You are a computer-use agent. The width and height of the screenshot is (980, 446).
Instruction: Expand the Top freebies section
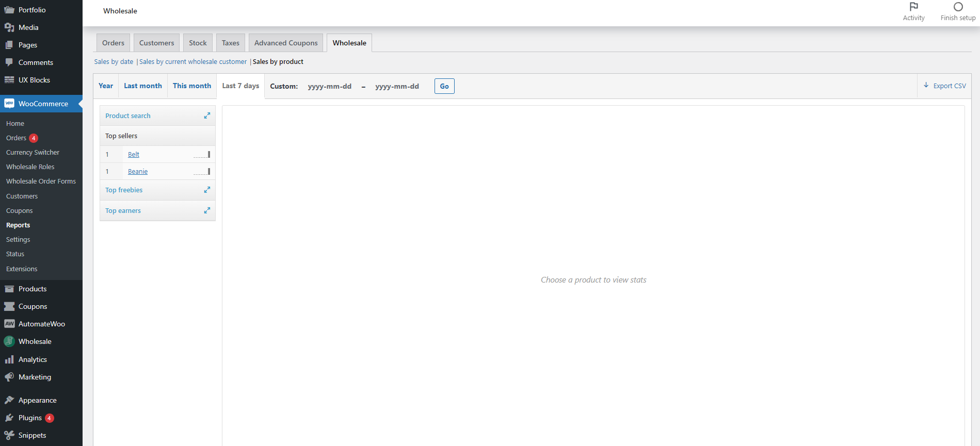(207, 190)
